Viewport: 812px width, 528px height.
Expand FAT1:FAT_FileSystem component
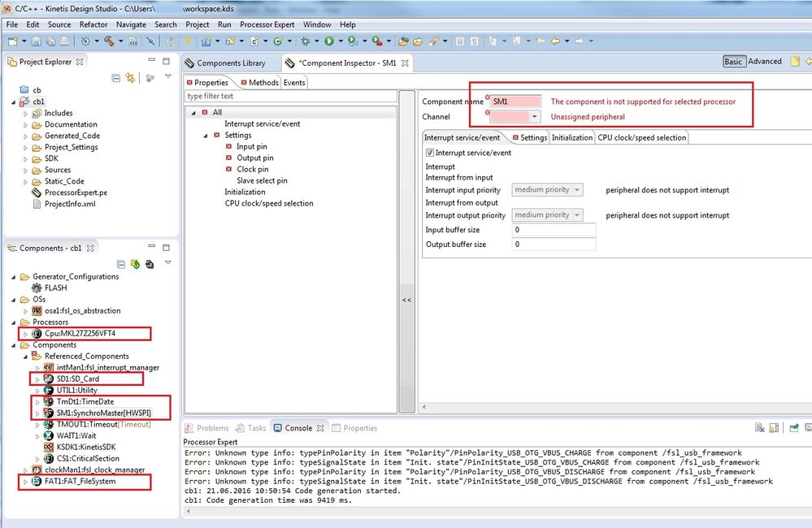point(25,482)
